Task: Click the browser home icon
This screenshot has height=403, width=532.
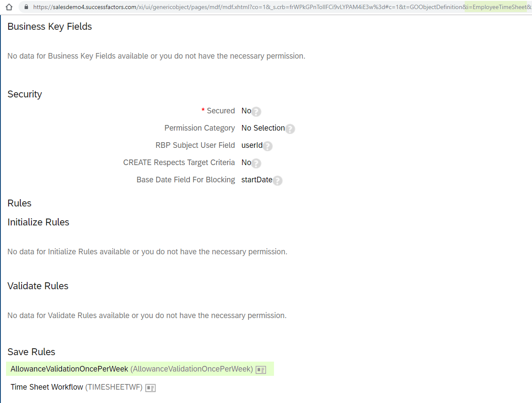Action: click(9, 7)
